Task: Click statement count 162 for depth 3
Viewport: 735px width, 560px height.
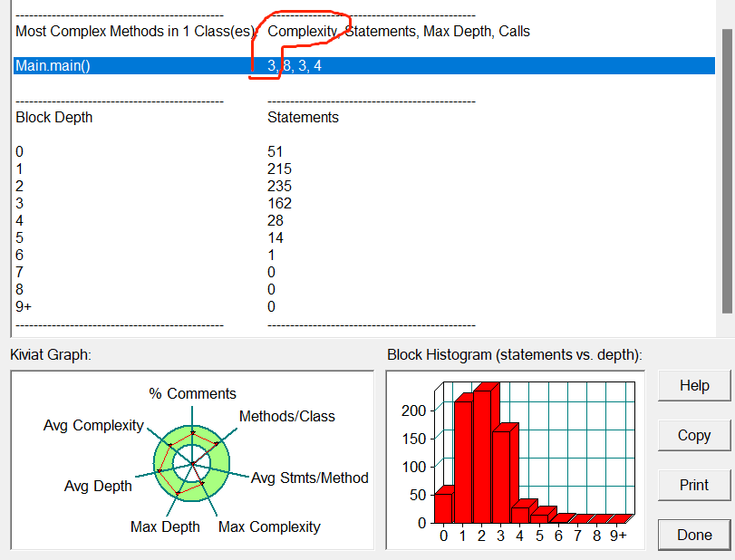Action: 279,203
